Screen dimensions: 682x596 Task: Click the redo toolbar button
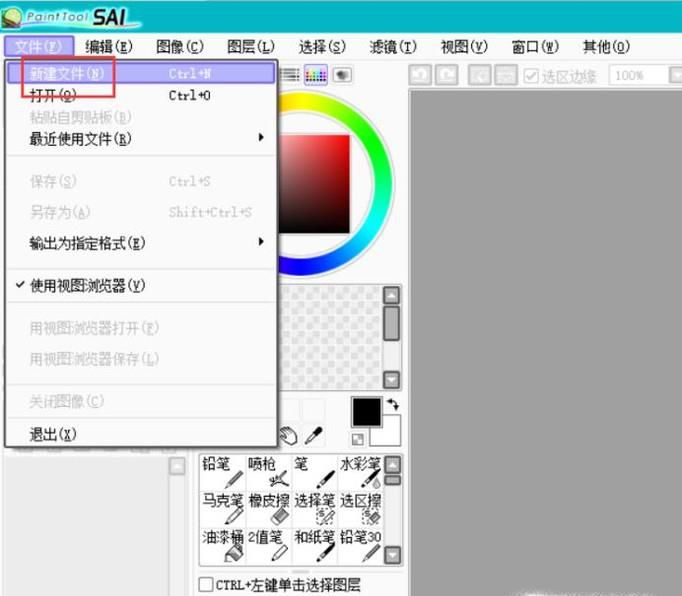click(447, 75)
